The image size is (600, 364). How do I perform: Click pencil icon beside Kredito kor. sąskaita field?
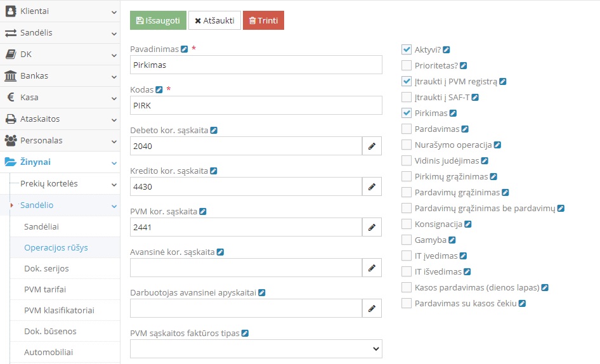372,187
